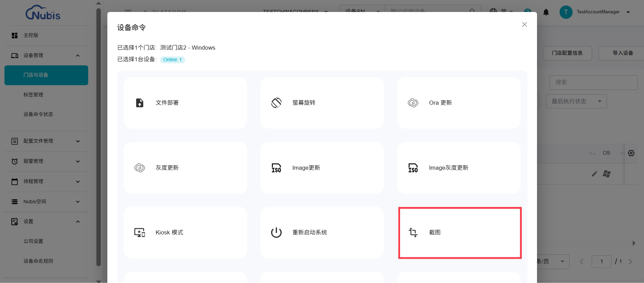Click the screen rotation (萤幕旋转) icon
The width and height of the screenshot is (644, 283).
[276, 103]
